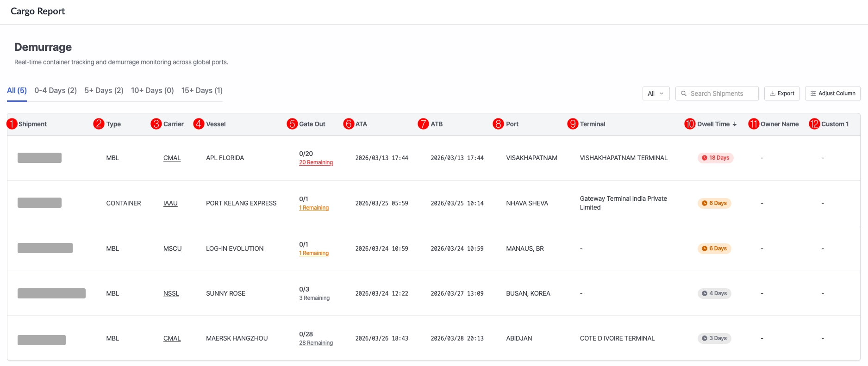
Task: Open the 20 Remaining gate out link
Action: pos(316,162)
